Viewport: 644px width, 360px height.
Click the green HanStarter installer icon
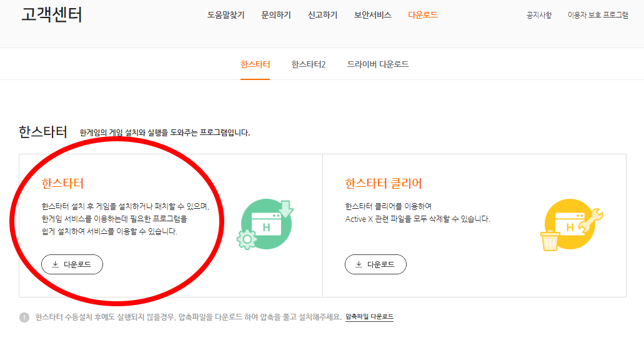[266, 224]
